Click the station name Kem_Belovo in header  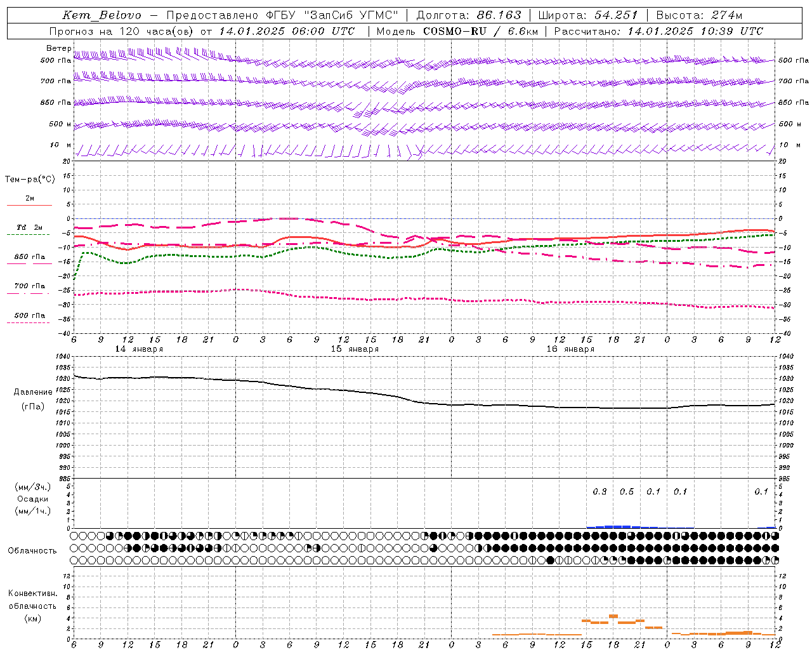tap(102, 15)
